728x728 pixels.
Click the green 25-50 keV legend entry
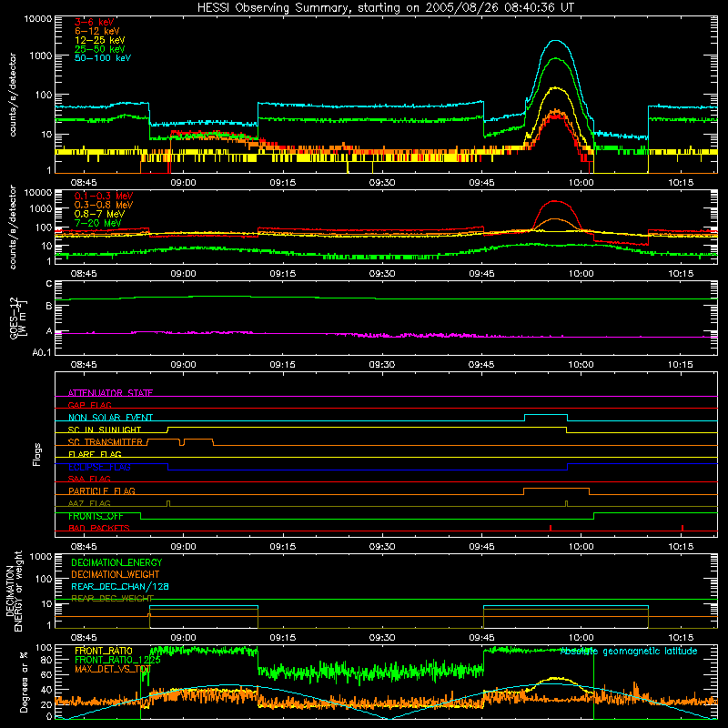click(100, 49)
